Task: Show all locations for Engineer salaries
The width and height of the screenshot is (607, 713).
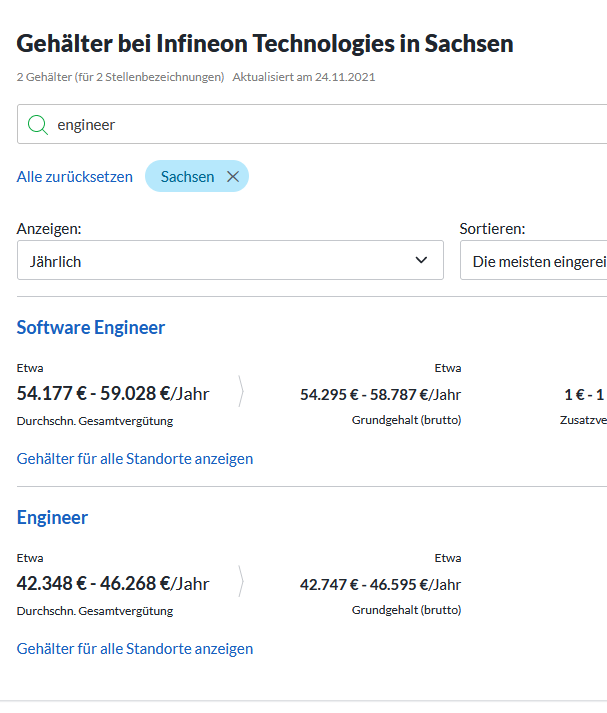Action: coord(135,649)
